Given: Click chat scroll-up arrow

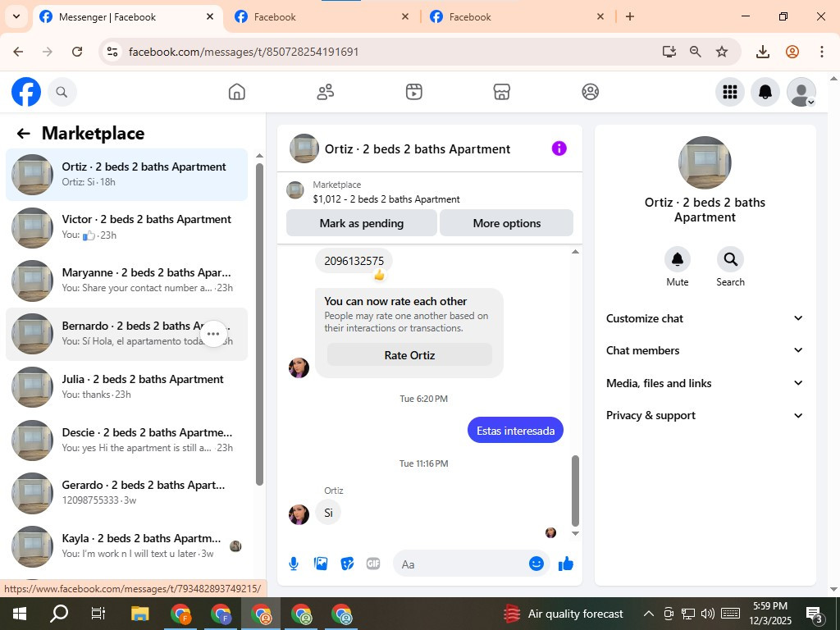Looking at the screenshot, I should pos(575,252).
